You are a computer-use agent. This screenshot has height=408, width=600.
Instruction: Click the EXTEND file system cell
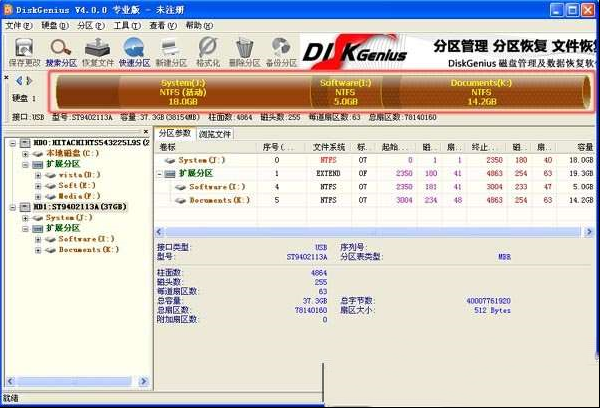coord(328,174)
